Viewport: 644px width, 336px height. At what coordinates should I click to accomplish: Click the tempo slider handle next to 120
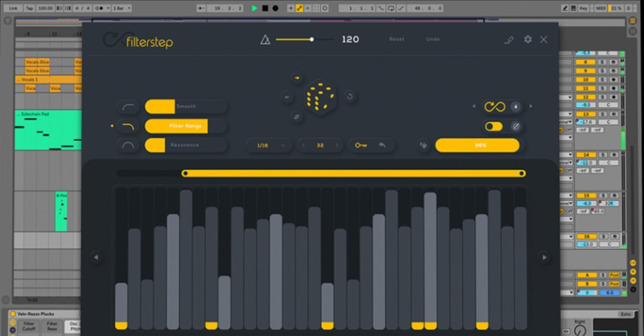[312, 40]
